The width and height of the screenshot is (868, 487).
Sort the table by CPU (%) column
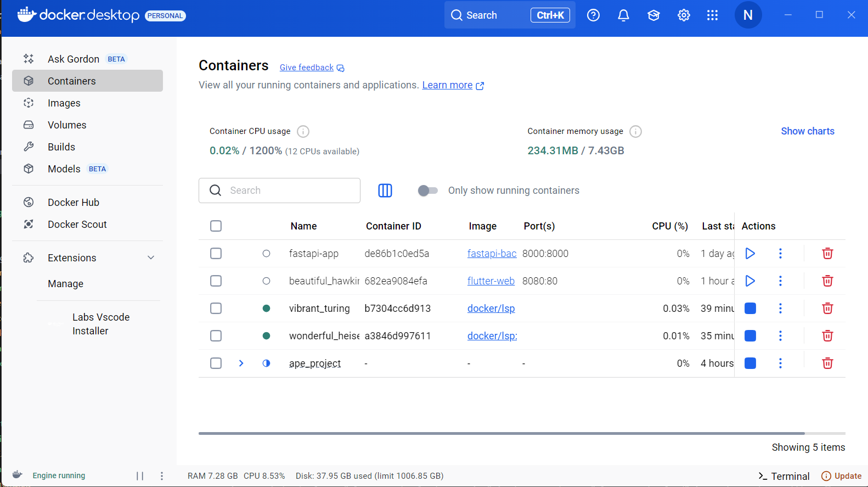point(670,226)
